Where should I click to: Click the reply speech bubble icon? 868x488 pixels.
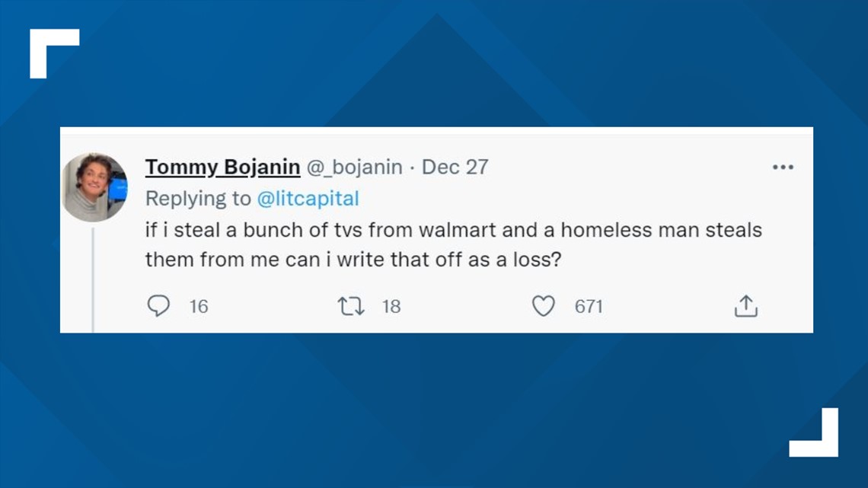(x=158, y=305)
